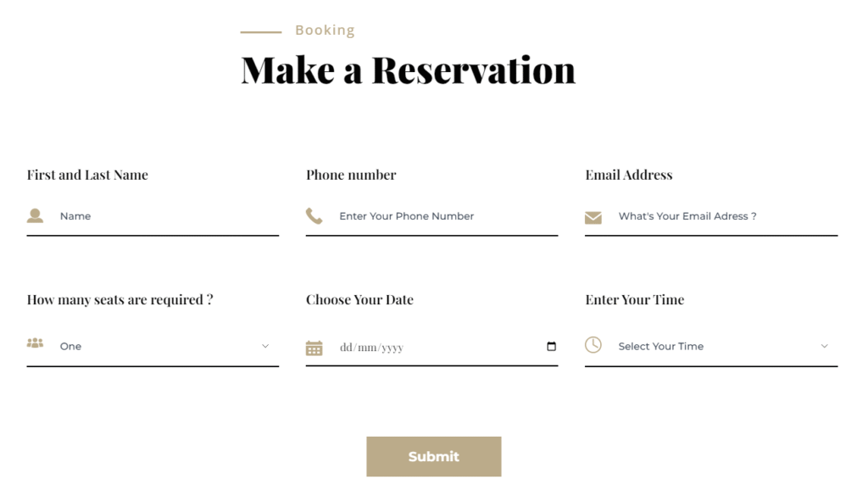Open the date picker calendar button
The width and height of the screenshot is (868, 496).
pyautogui.click(x=552, y=347)
